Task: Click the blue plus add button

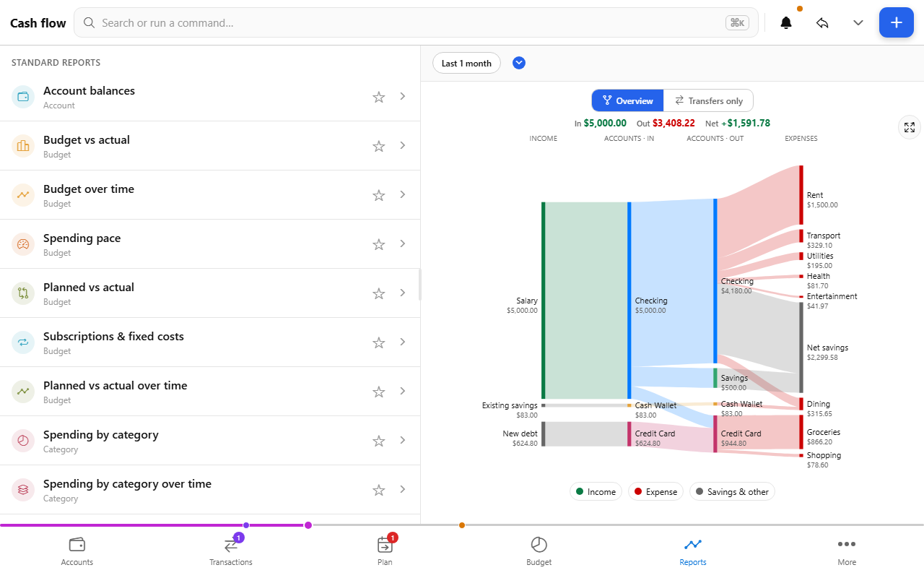Action: pos(896,22)
